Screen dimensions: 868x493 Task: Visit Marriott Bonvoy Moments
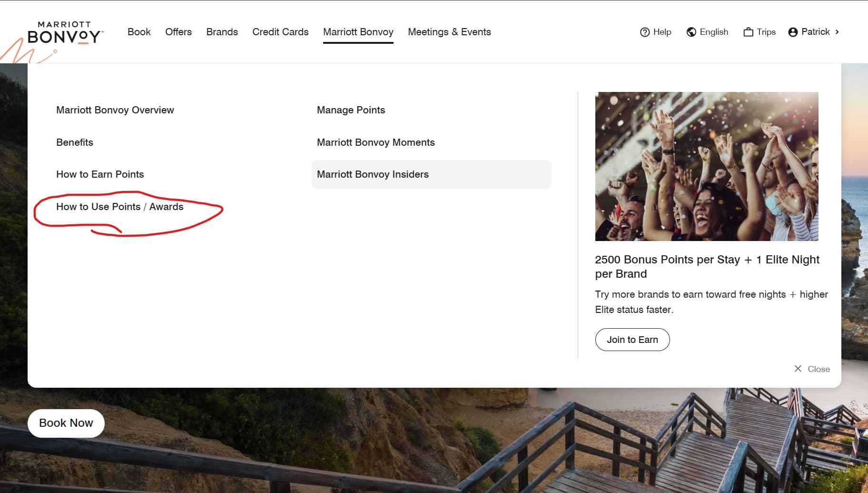pos(376,142)
